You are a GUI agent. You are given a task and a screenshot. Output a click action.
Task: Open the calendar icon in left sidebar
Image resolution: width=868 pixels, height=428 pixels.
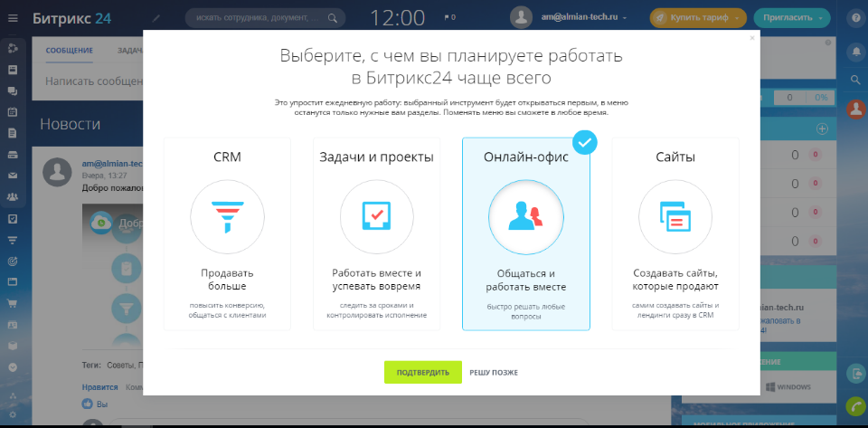(x=13, y=112)
